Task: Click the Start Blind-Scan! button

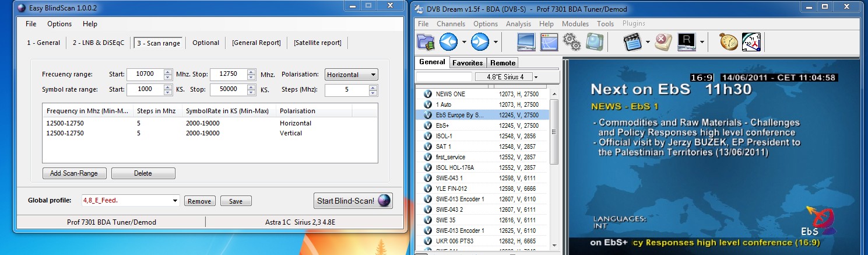Action: [x=353, y=201]
